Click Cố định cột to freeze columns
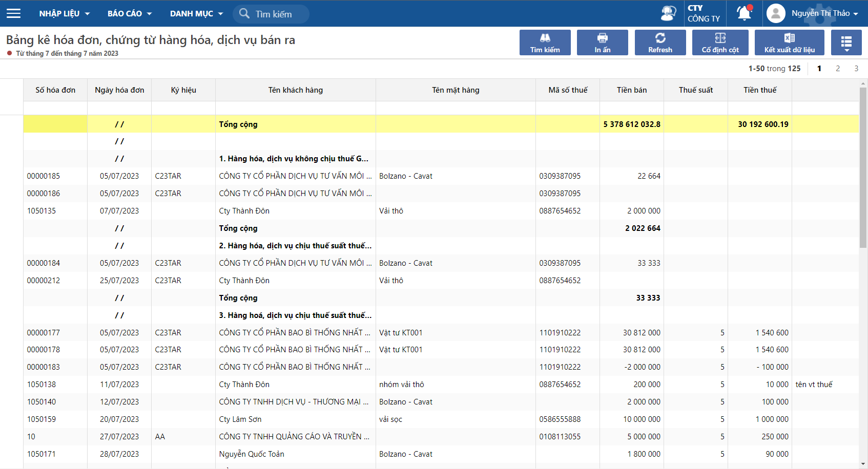Viewport: 868px width, 469px height. 720,42
